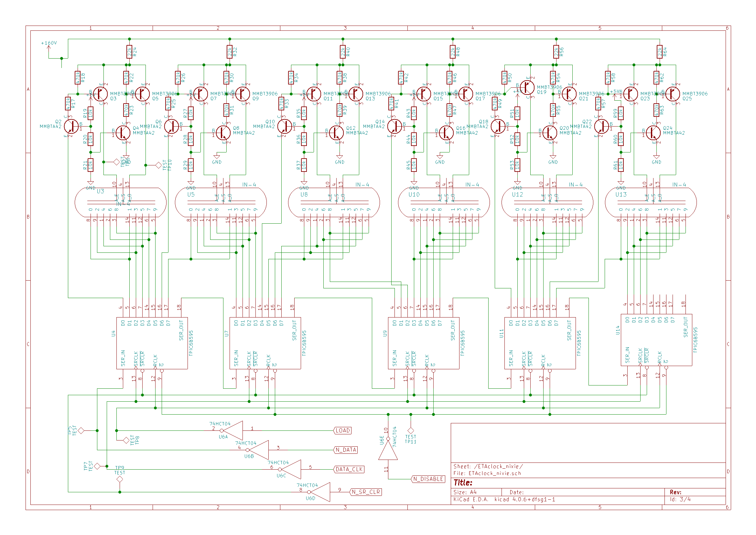Image resolution: width=756 pixels, height=535 pixels.
Task: Select transistor Q12 symbol
Action: tap(337, 132)
